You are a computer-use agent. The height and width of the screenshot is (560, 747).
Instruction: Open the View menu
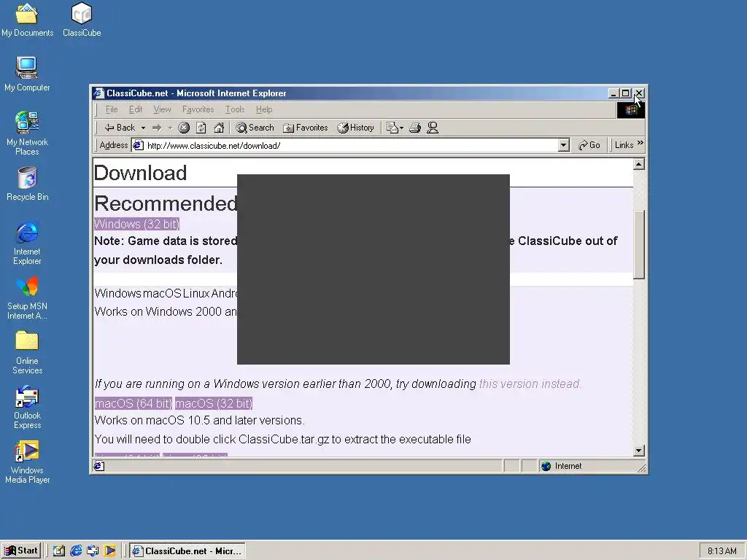point(162,109)
